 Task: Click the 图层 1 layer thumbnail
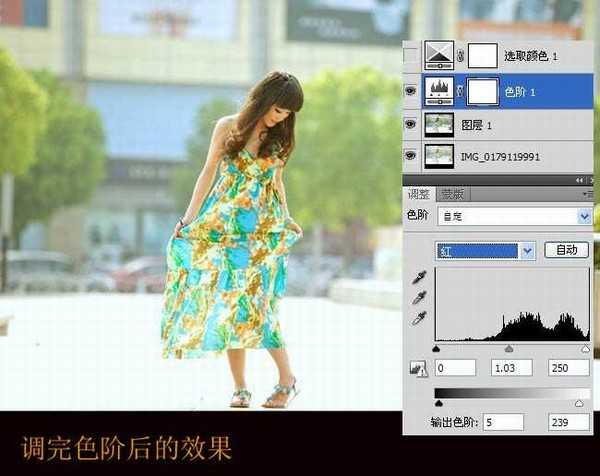[x=439, y=124]
